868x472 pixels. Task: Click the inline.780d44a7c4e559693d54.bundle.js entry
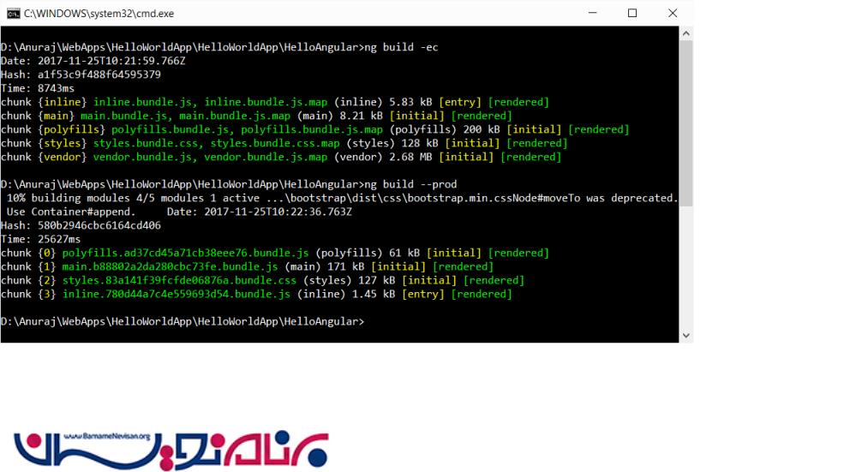(x=176, y=294)
